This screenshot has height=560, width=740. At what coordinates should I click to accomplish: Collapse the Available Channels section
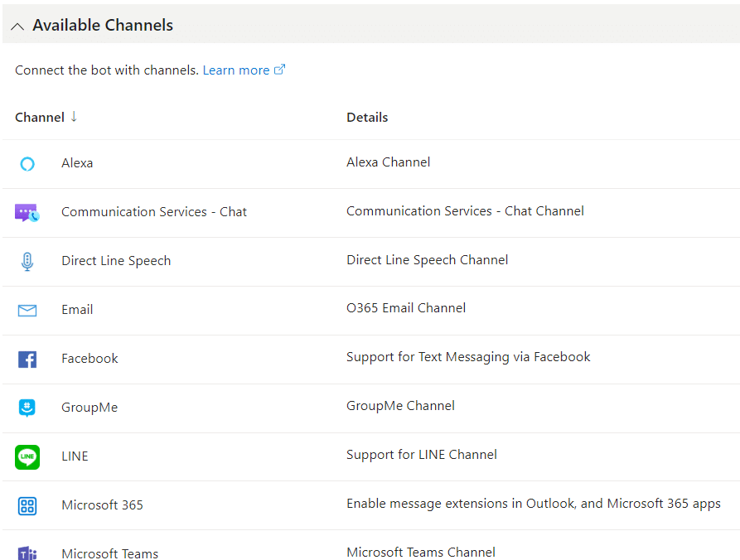click(x=17, y=26)
